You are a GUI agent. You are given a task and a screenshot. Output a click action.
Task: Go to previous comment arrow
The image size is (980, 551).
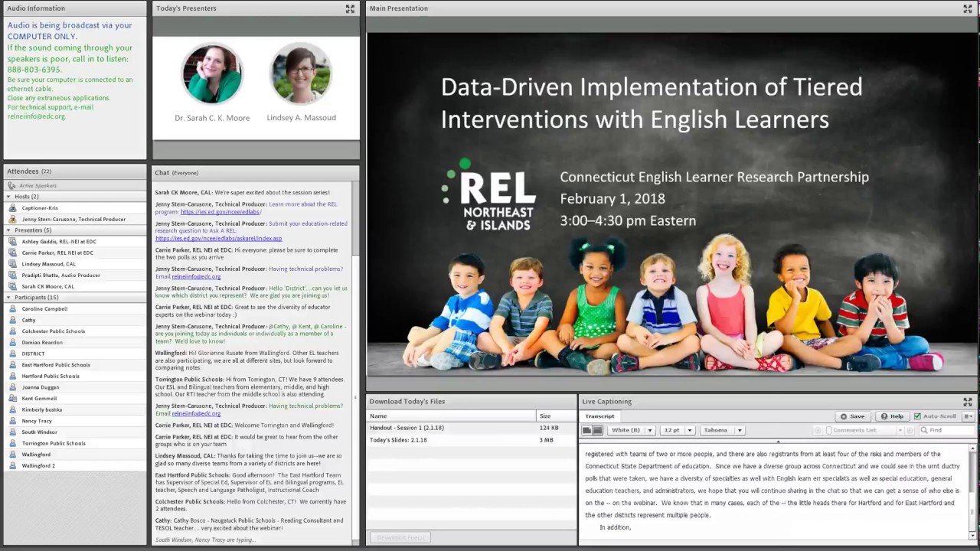click(x=818, y=431)
